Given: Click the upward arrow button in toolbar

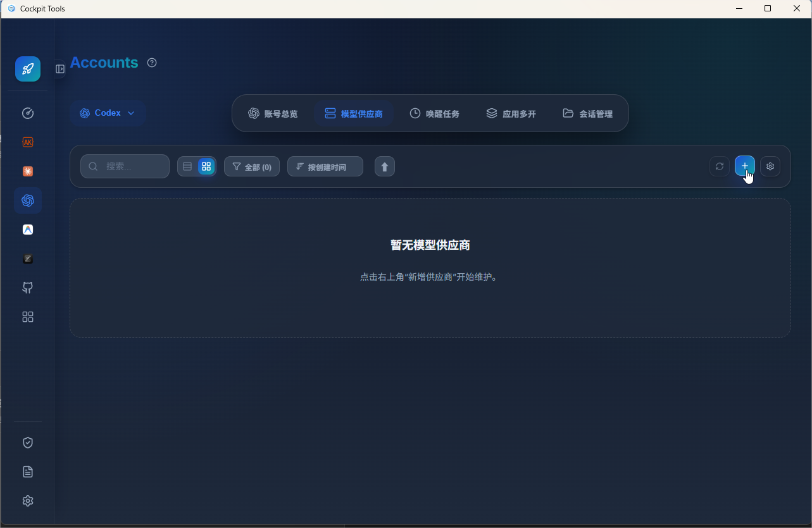Looking at the screenshot, I should coord(385,166).
